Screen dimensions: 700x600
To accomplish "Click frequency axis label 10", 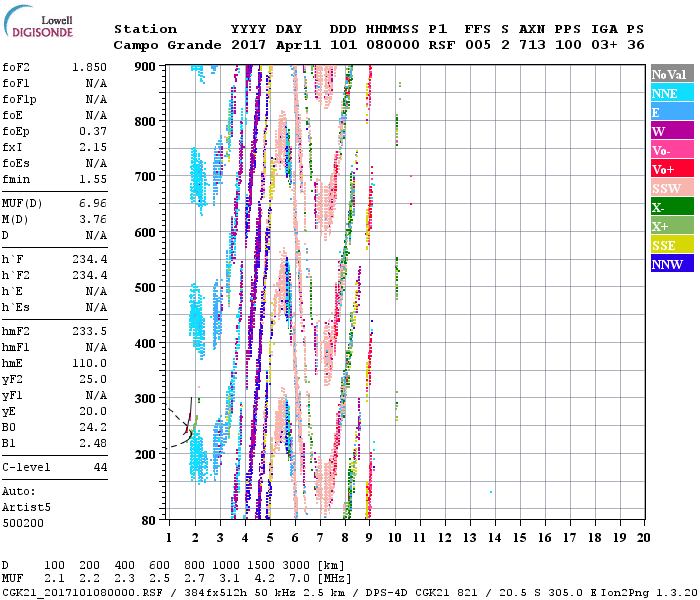I will point(396,537).
